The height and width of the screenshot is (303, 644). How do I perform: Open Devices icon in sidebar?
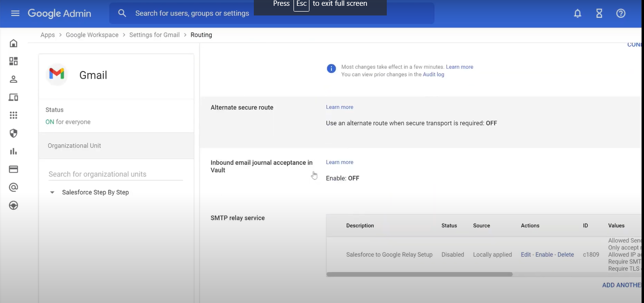point(14,97)
